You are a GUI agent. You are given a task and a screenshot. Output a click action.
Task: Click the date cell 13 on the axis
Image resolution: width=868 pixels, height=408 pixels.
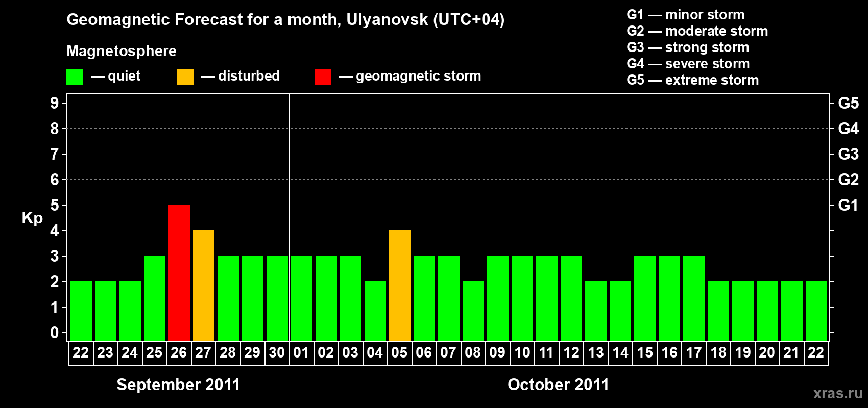pos(596,353)
